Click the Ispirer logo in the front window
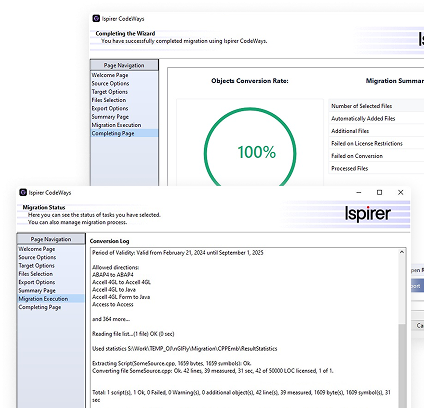 click(368, 214)
